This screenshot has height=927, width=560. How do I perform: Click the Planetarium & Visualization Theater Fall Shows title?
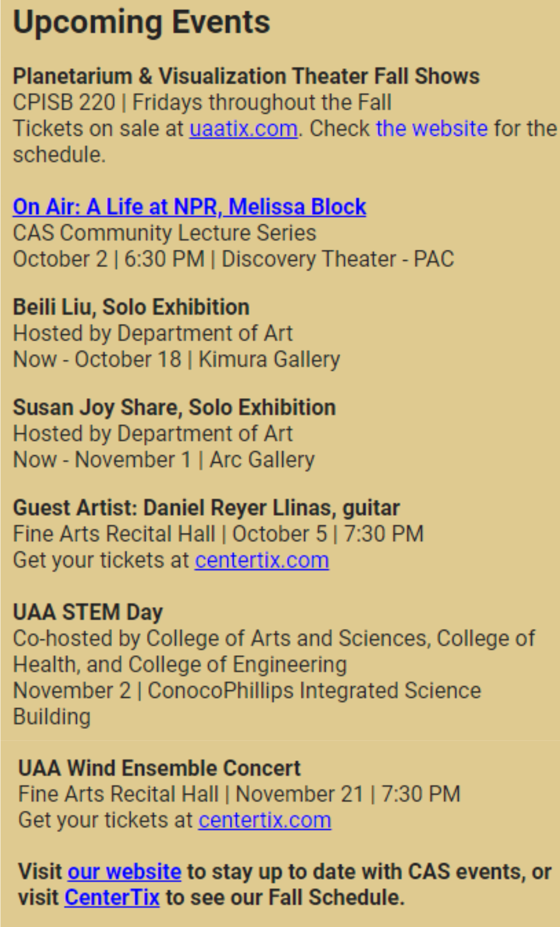point(246,76)
